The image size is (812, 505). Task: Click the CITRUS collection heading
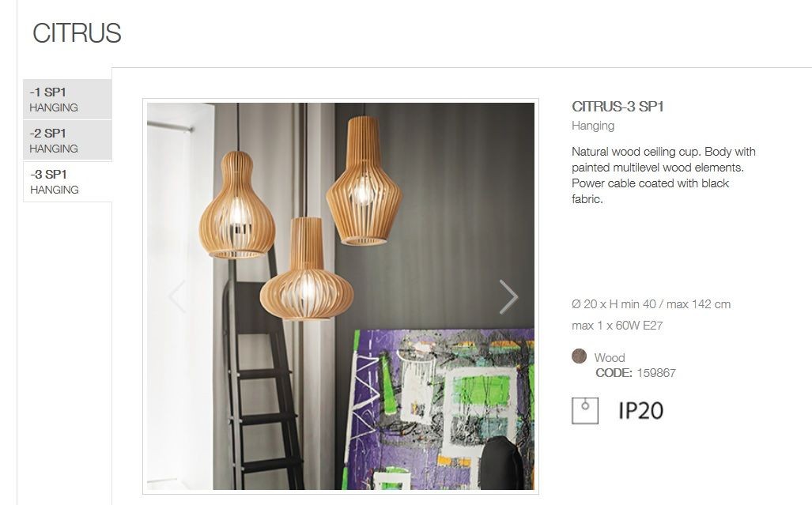click(77, 33)
